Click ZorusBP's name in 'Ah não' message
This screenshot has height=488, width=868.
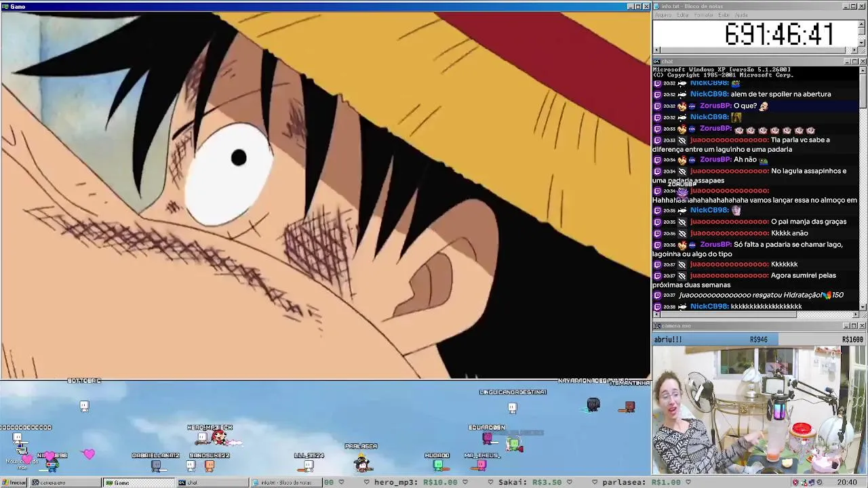click(715, 160)
